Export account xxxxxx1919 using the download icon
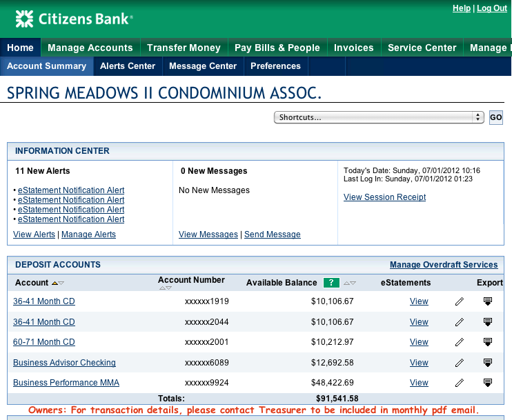512x420 pixels. pos(488,301)
